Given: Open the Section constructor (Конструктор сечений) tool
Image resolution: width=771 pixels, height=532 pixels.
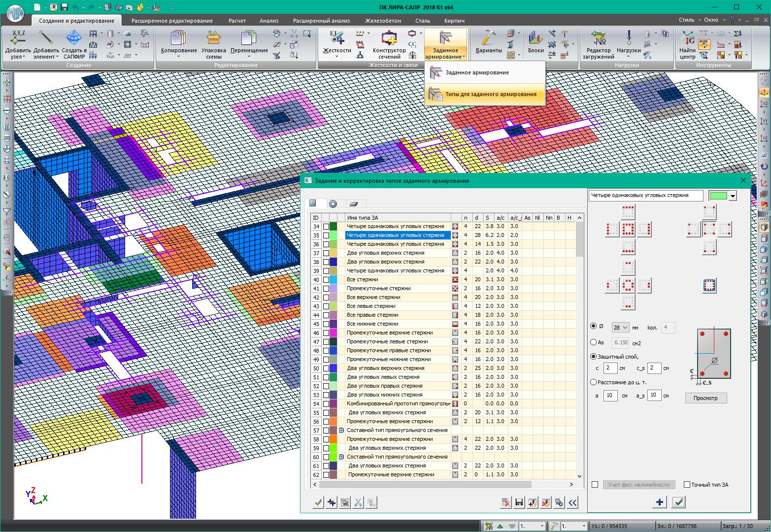Looking at the screenshot, I should (x=389, y=38).
